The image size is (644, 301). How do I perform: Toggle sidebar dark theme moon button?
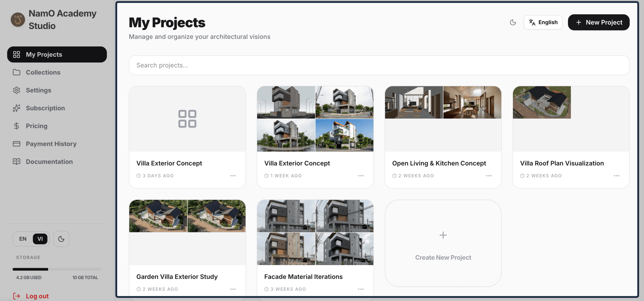(x=61, y=239)
